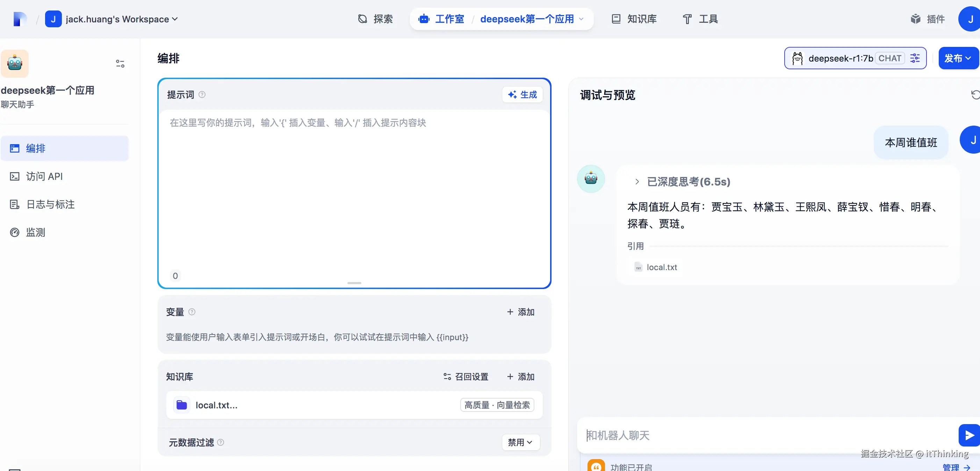Click the help icon next to 提示词
The width and height of the screenshot is (980, 471).
click(x=202, y=94)
